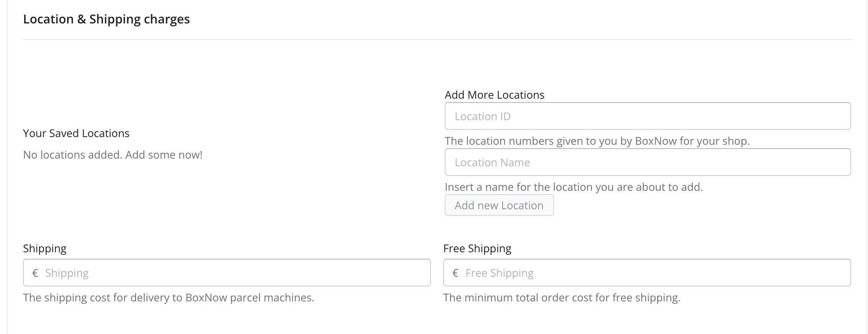Click the minimum total order cost description
Viewport: 868px width, 334px height.
click(x=562, y=298)
